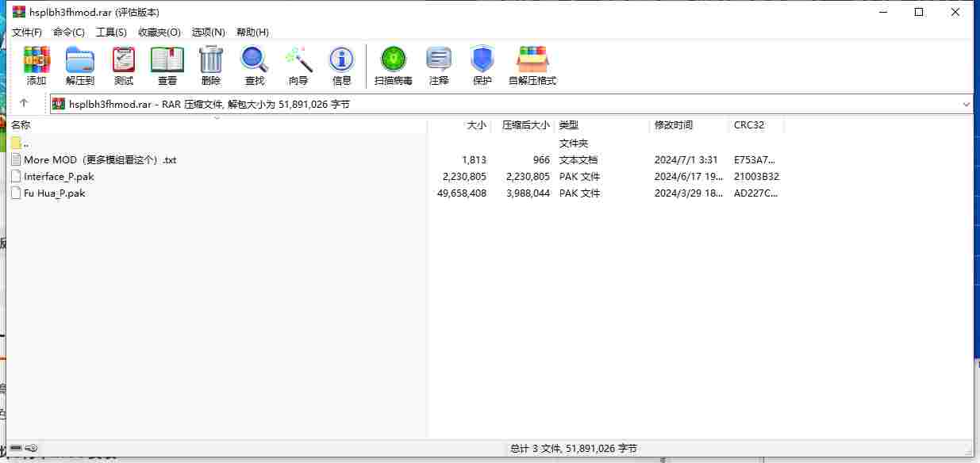Click the WinRAR icon in the title bar

(x=19, y=12)
